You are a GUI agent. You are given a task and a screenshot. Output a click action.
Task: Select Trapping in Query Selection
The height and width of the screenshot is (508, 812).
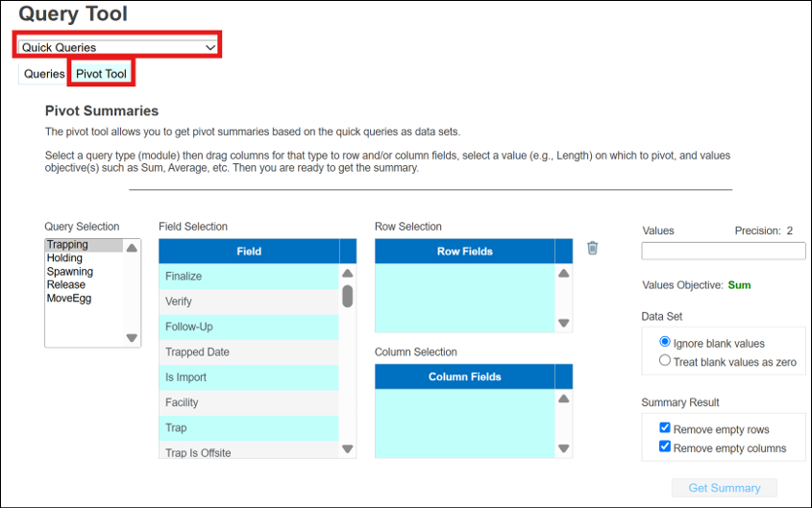coord(67,245)
